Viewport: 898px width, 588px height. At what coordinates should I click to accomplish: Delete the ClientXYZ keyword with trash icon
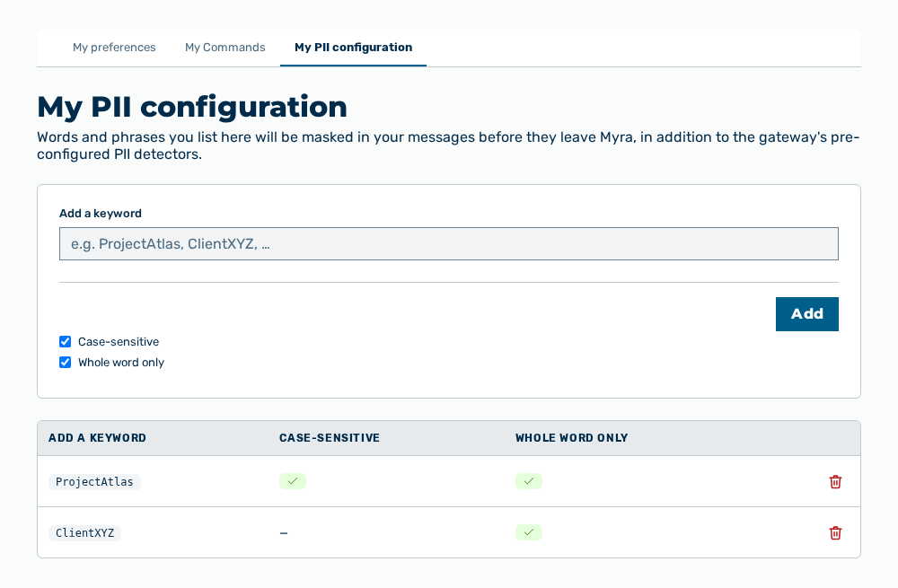click(835, 532)
